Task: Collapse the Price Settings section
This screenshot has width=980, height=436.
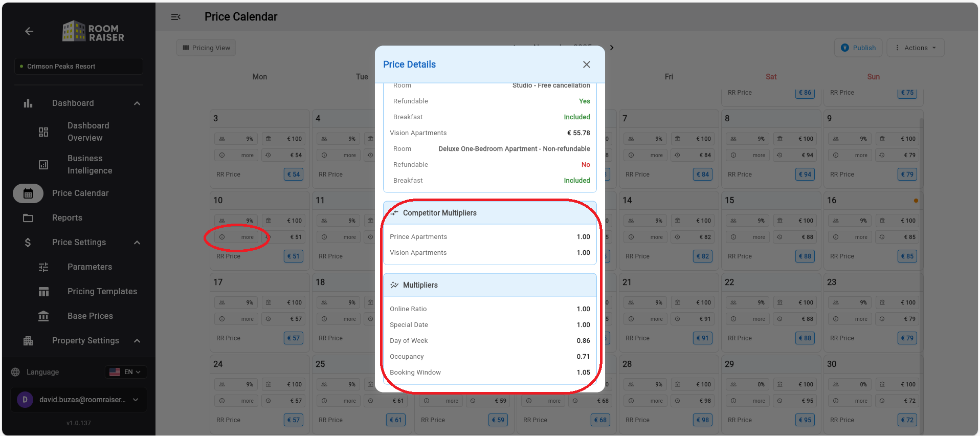Action: click(137, 243)
